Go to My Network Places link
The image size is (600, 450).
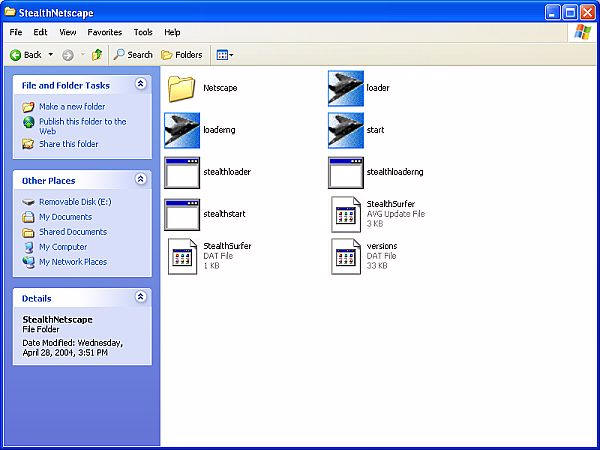point(73,262)
